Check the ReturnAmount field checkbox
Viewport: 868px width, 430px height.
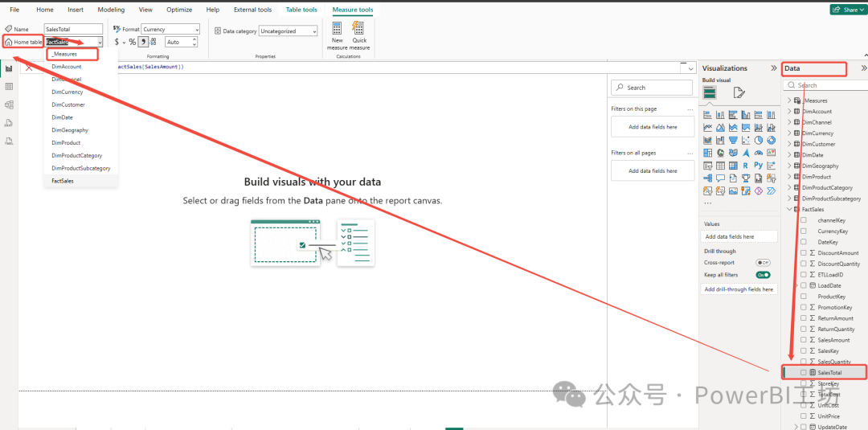(x=803, y=318)
